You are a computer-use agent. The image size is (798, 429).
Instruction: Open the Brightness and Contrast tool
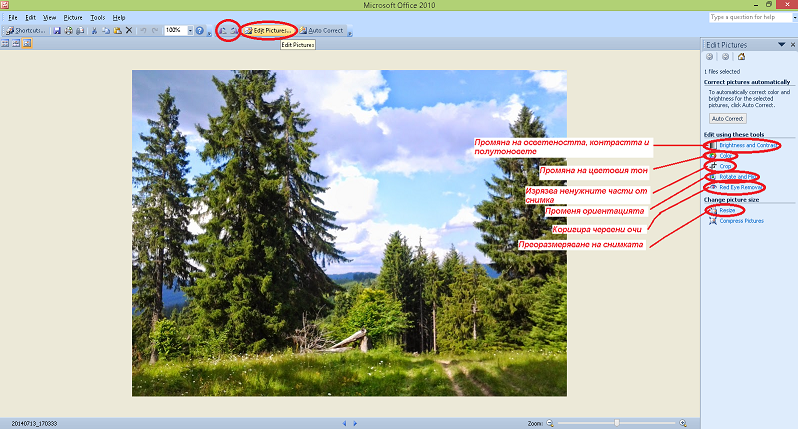[x=747, y=145]
